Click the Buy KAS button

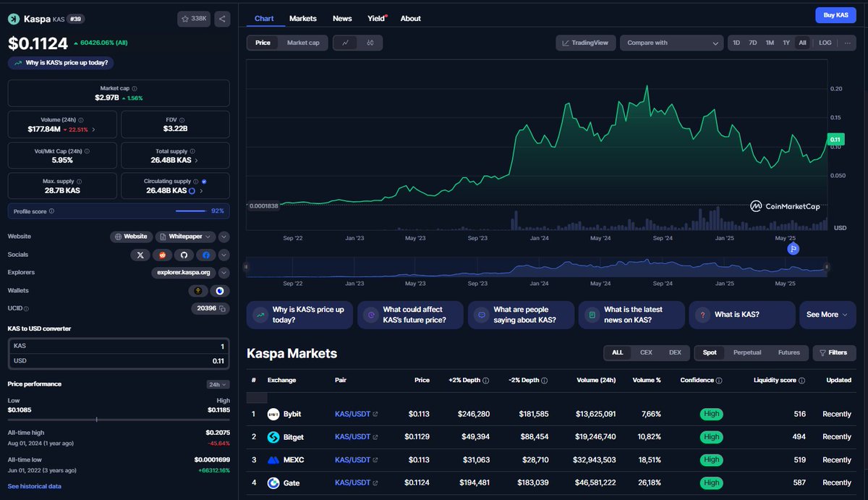pyautogui.click(x=835, y=14)
